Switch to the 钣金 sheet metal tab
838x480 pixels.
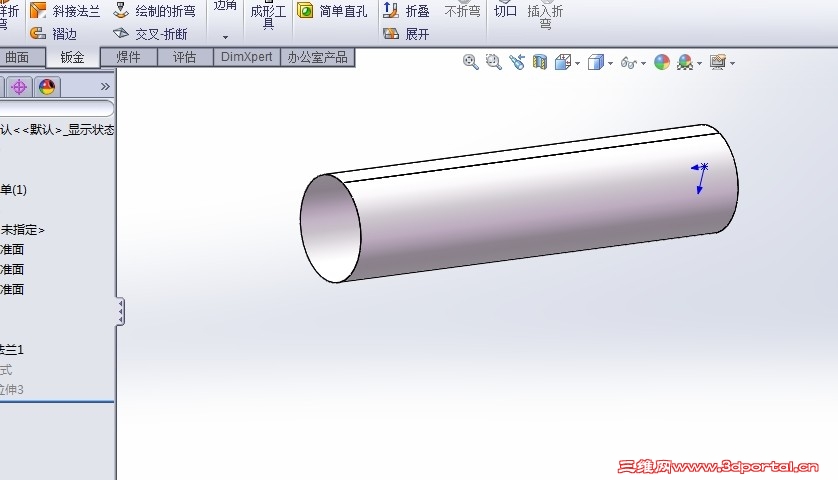[73, 57]
